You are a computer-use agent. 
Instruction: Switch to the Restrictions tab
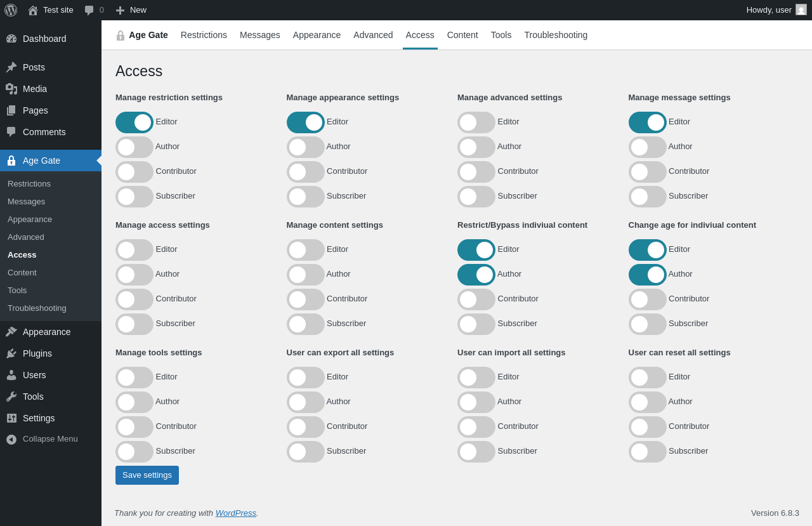(x=204, y=35)
